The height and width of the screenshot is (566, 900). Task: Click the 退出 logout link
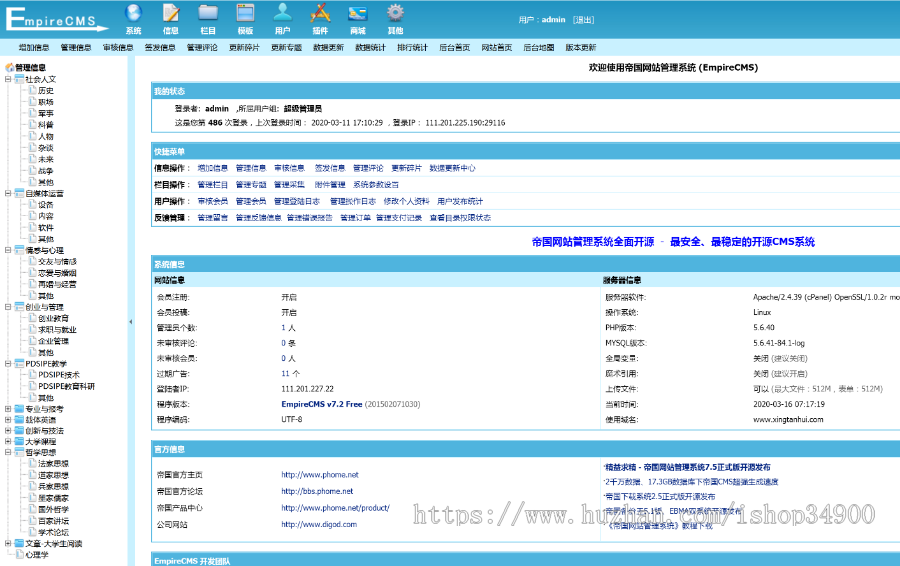pos(583,20)
